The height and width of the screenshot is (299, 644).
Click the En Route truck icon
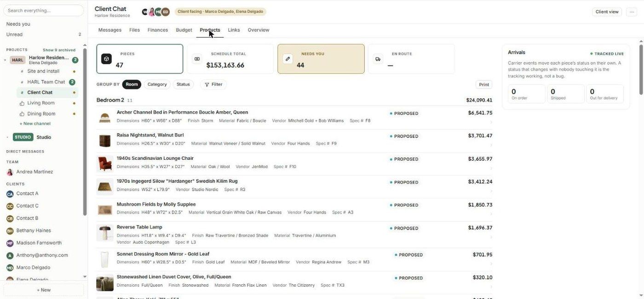pos(378,59)
